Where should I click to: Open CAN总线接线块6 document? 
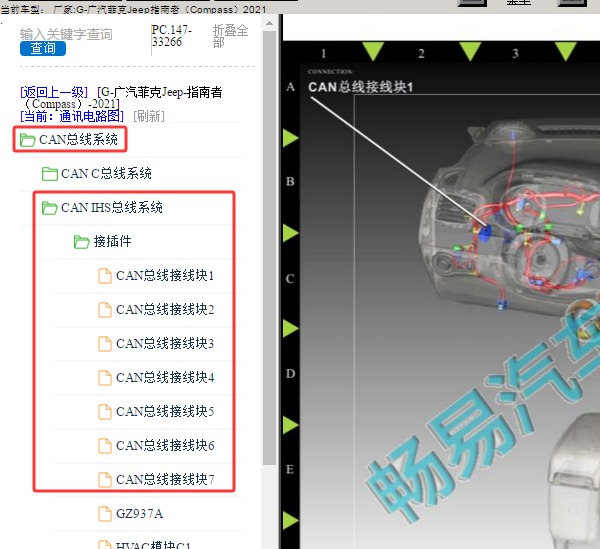click(x=165, y=446)
